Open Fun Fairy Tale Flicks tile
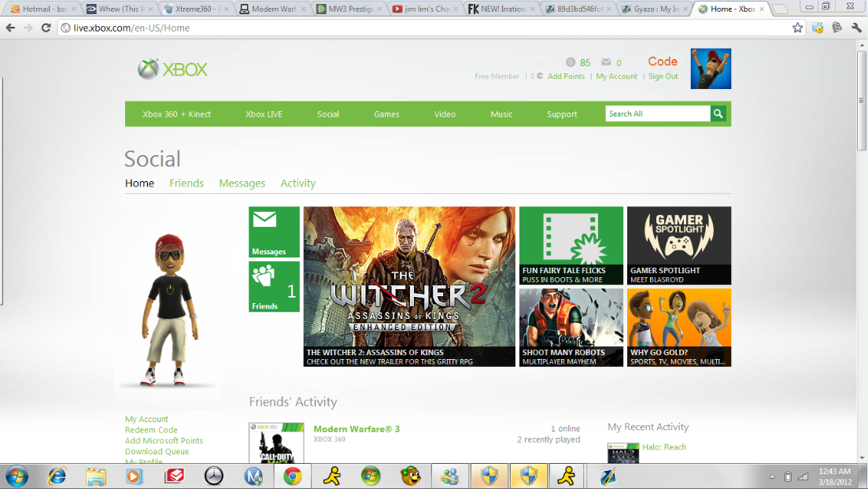 coord(571,246)
